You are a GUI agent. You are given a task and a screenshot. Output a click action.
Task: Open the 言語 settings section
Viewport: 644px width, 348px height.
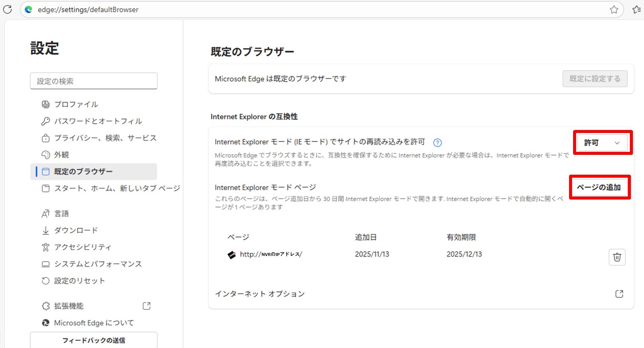coord(62,213)
